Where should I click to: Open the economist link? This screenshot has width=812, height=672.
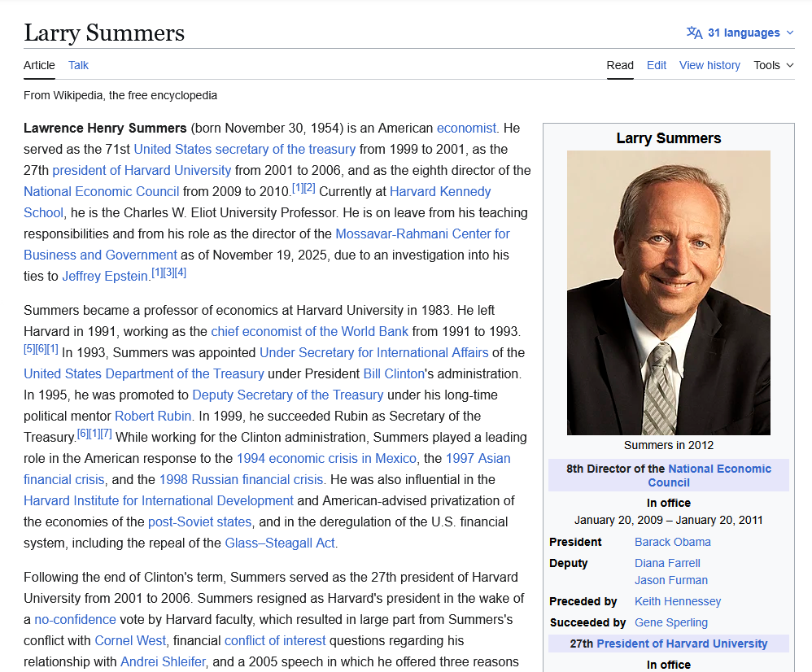click(x=466, y=128)
